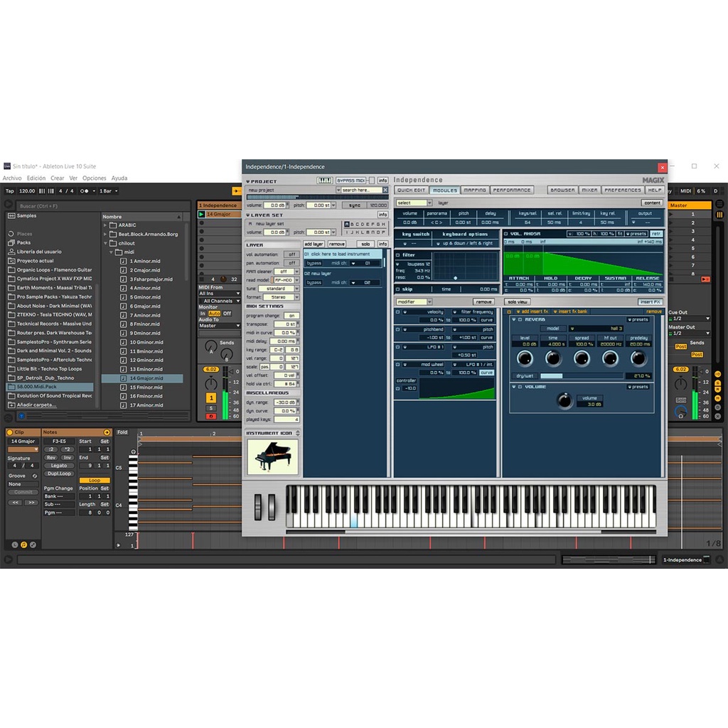Open the MIDI From All Ins dropdown
728x728 pixels.
pyautogui.click(x=220, y=294)
